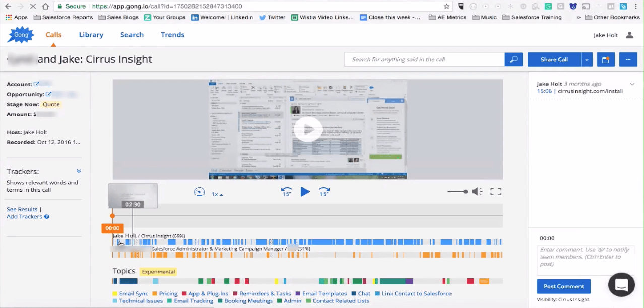
Task: Skip forward 15 seconds
Action: pos(324,192)
